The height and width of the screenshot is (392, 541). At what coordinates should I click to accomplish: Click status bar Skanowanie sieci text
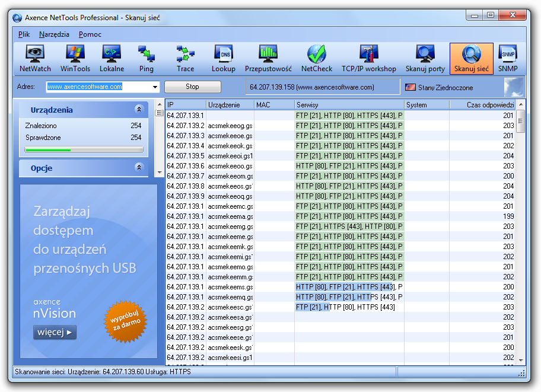click(103, 372)
